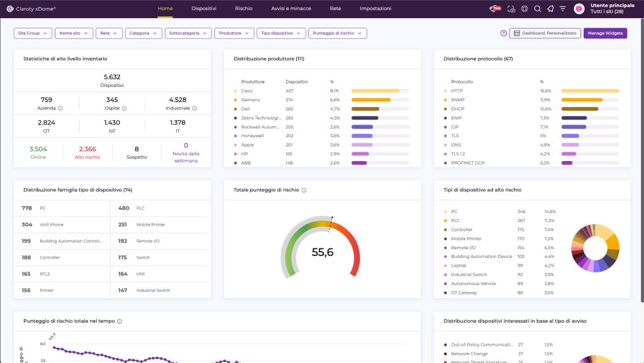Click info icon beside Azienda
The height and width of the screenshot is (363, 644).
[x=60, y=108]
